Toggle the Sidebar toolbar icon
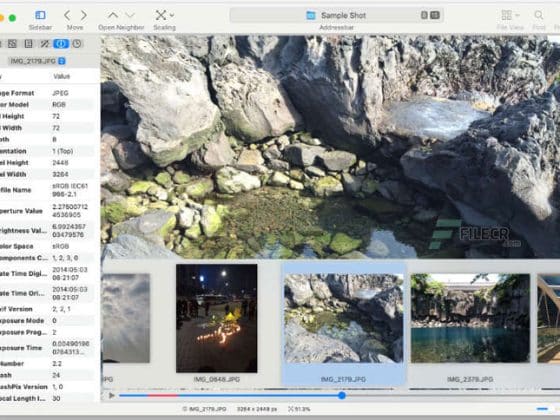Viewport: 560px width, 420px height. point(40,15)
